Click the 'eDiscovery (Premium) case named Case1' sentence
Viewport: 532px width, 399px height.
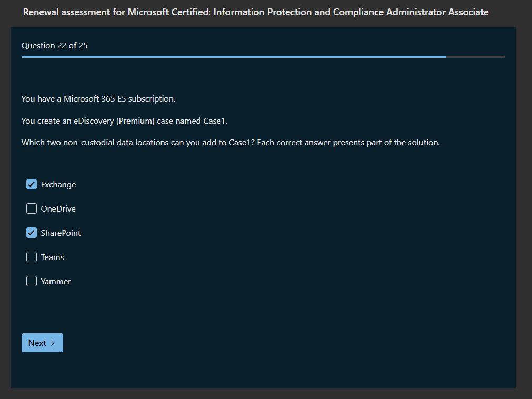click(x=124, y=121)
